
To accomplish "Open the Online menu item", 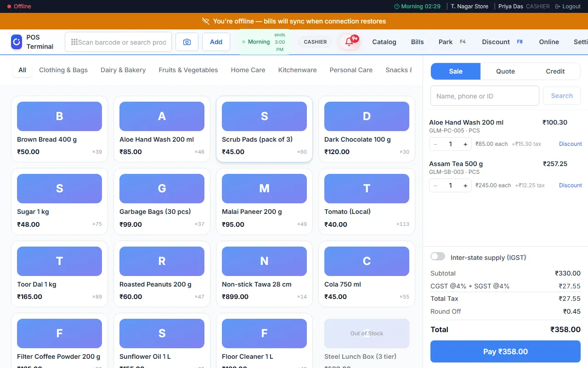I will (x=549, y=42).
